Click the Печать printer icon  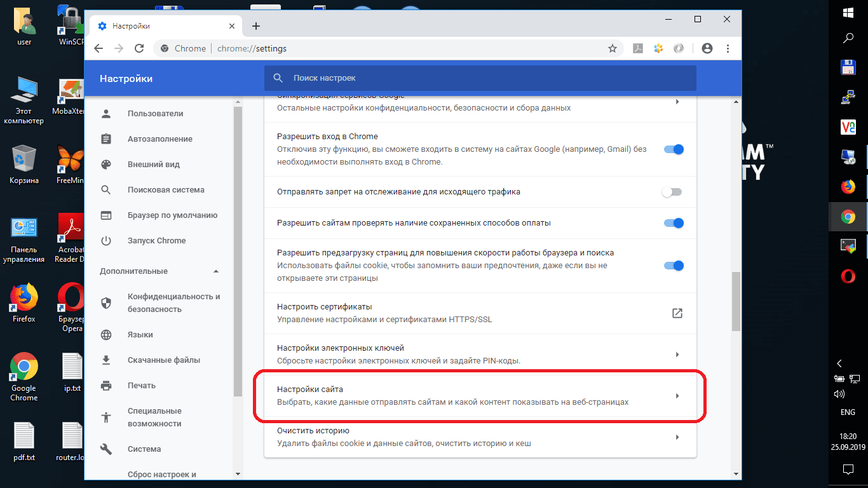pyautogui.click(x=106, y=386)
